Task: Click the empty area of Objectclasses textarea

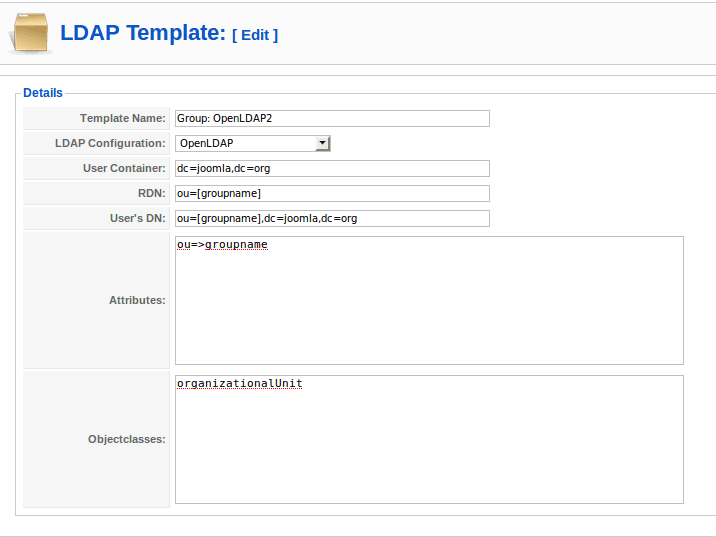Action: pos(429,450)
